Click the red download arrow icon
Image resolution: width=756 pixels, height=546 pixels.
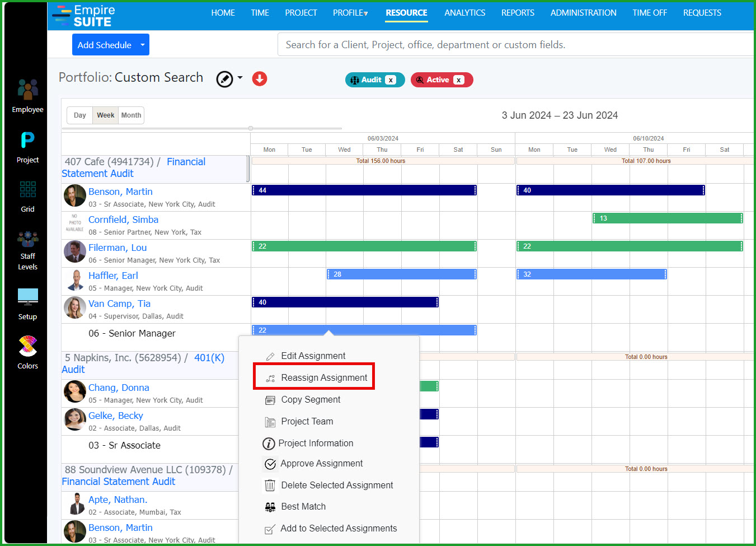260,79
